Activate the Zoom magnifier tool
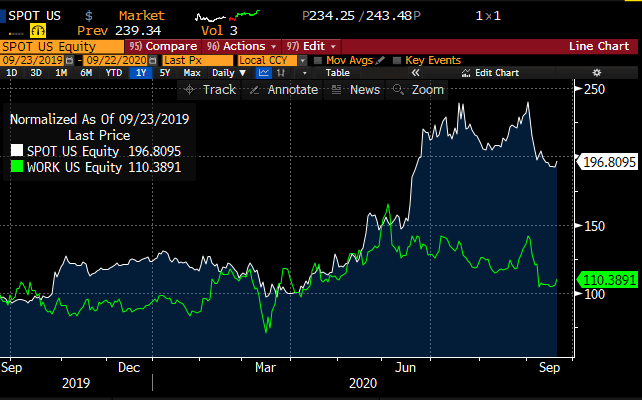 point(418,90)
